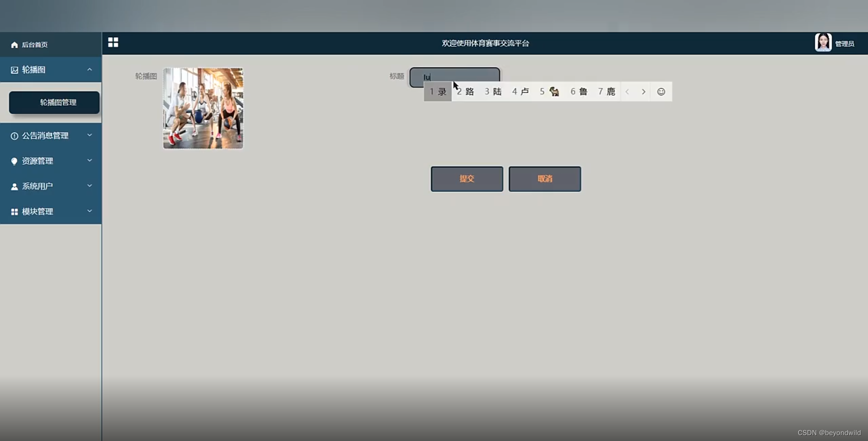Viewport: 868px width, 441px height.
Task: Click the user icon beside 系统用户
Action: point(14,186)
